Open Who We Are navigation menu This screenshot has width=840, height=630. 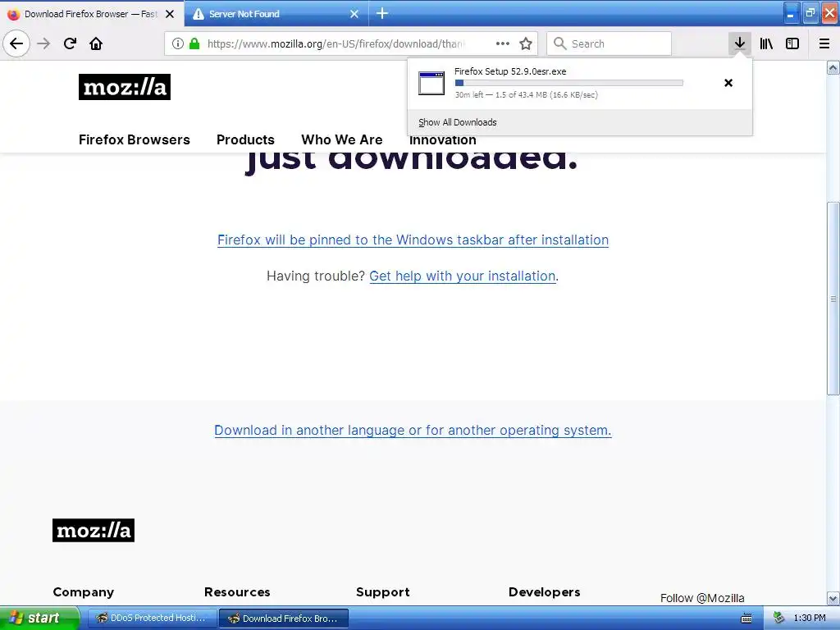pyautogui.click(x=342, y=139)
